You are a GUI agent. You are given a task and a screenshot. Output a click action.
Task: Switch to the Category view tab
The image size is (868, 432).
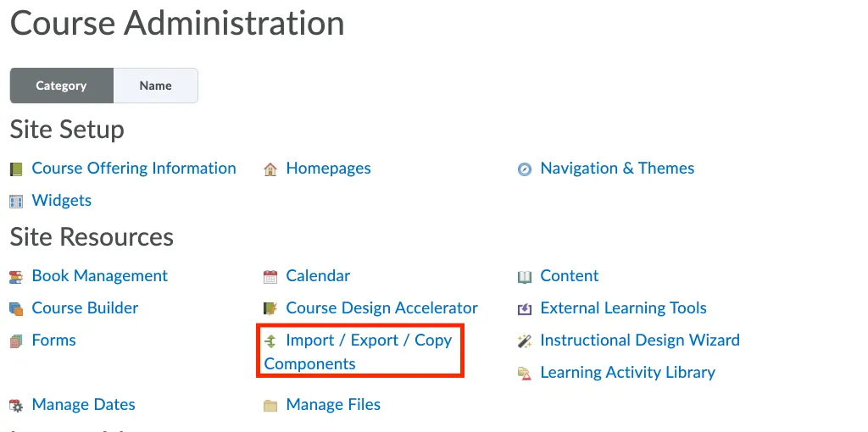click(61, 86)
